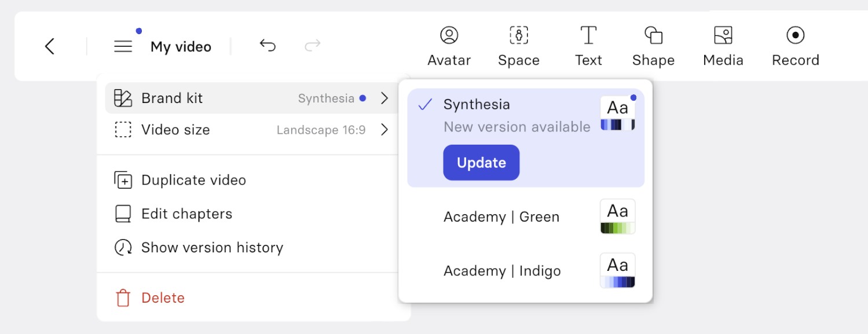Add a Text element
The image size is (868, 334).
[588, 46]
